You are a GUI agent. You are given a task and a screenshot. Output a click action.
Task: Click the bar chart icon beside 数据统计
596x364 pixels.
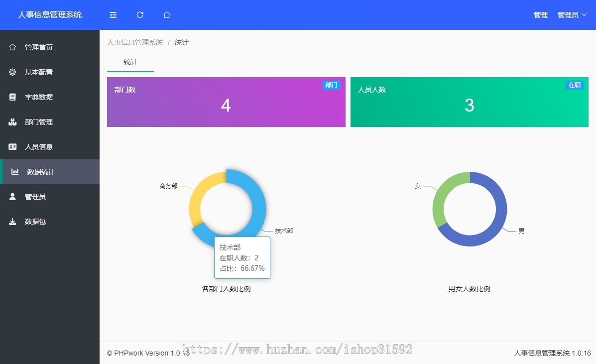pyautogui.click(x=15, y=172)
